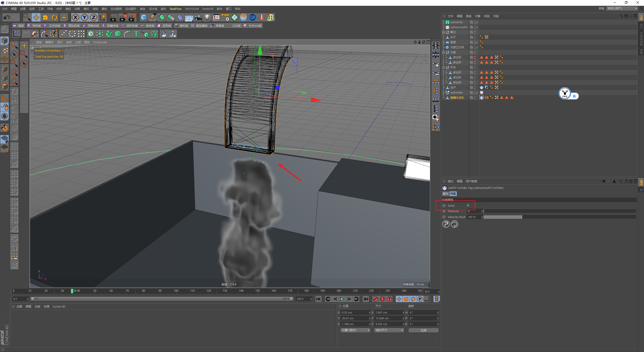Click the Camera object icon
Image resolution: width=644 pixels, height=352 pixels.
tap(198, 17)
